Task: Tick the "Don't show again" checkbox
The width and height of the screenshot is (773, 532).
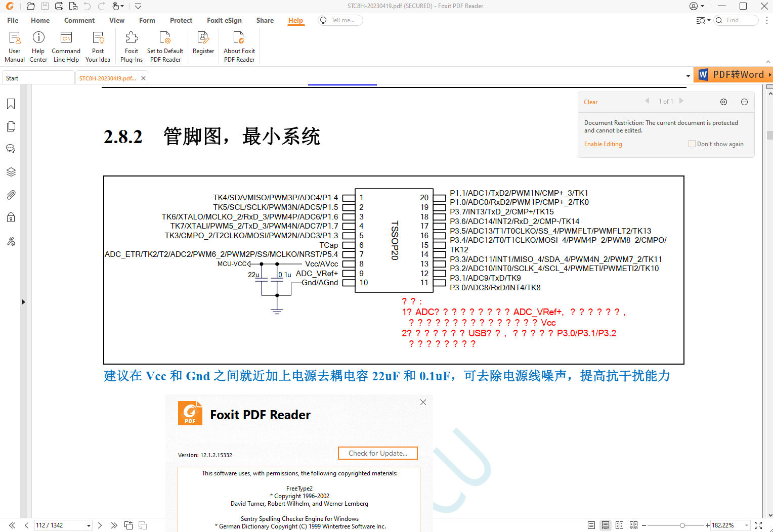Action: coord(692,144)
